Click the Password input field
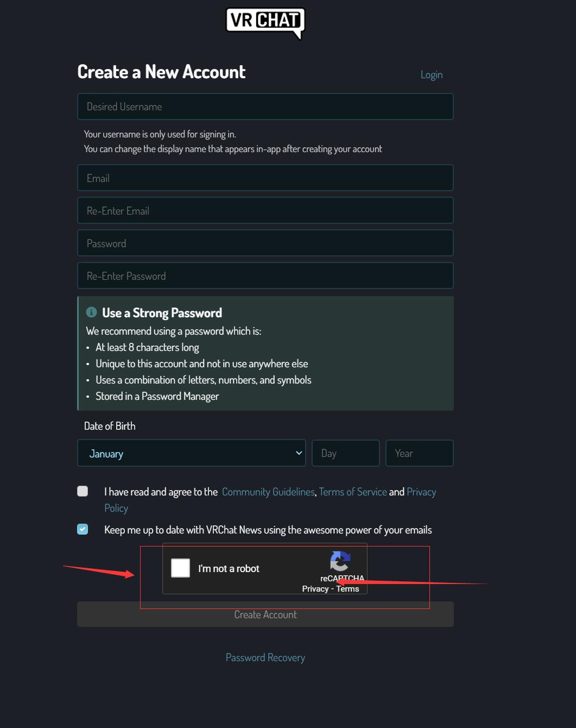The image size is (576, 728). coord(265,243)
